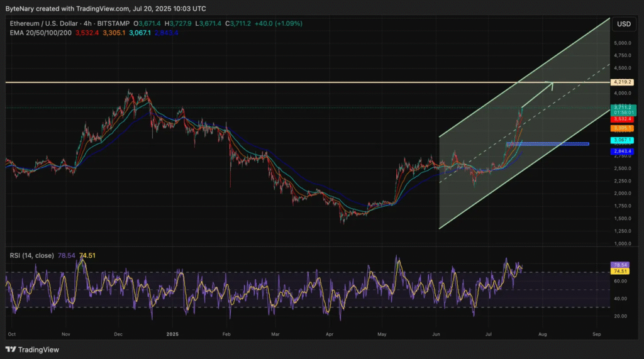Click the cyan 3,067.1 EMA price tag
Image resolution: width=644 pixels, height=359 pixels.
coord(622,140)
